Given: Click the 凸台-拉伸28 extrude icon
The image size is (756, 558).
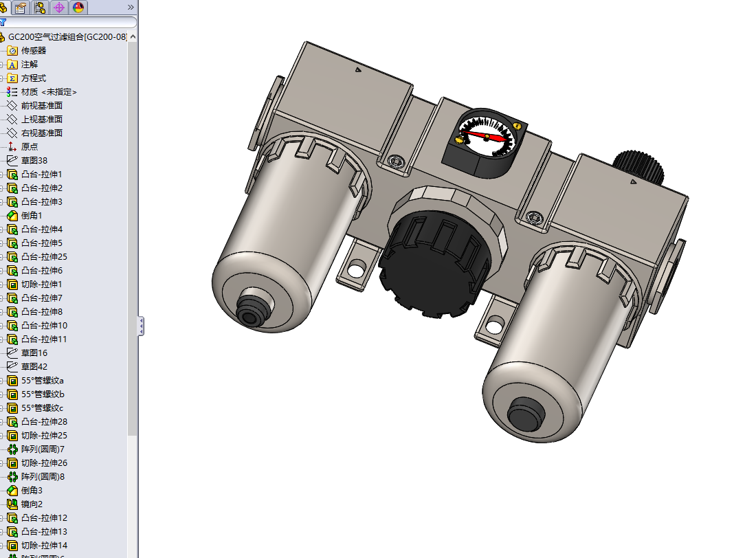Looking at the screenshot, I should pos(12,421).
